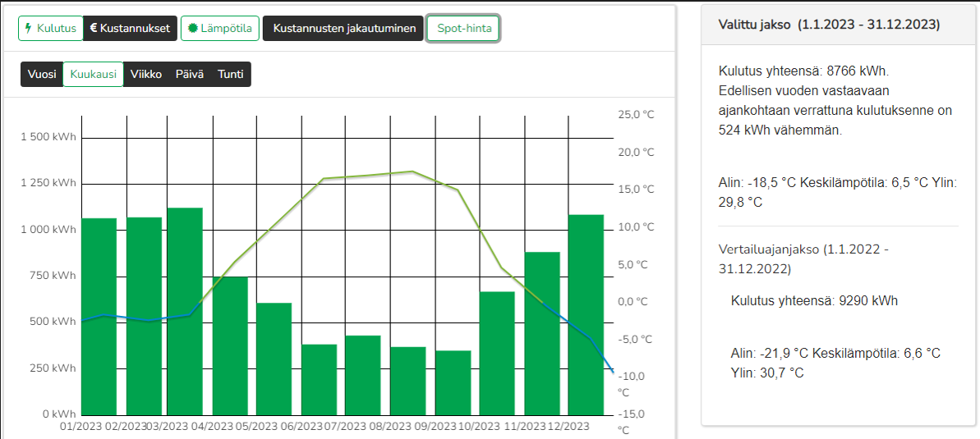The width and height of the screenshot is (980, 439).
Task: Switch to Viikko time range
Action: [145, 74]
